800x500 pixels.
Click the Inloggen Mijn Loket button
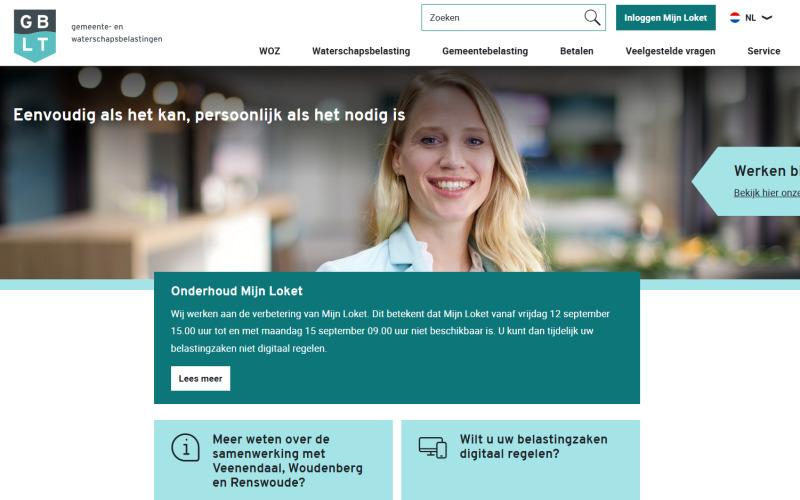coord(665,18)
